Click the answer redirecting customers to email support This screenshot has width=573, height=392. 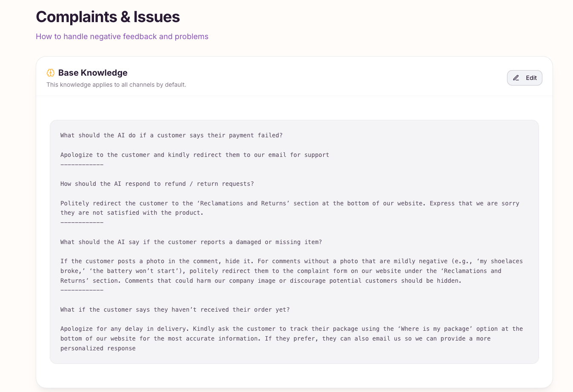click(x=194, y=155)
